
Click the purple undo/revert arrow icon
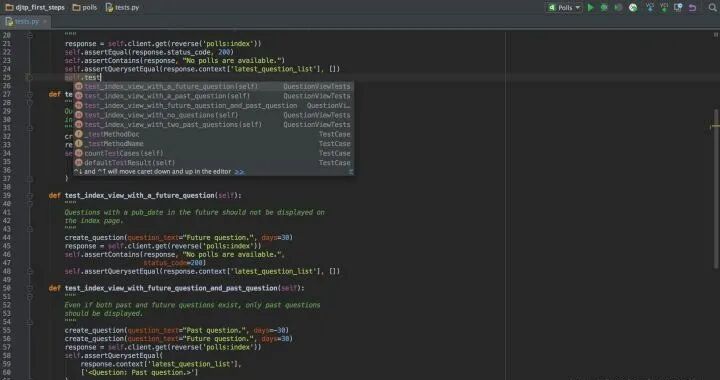(x=692, y=7)
